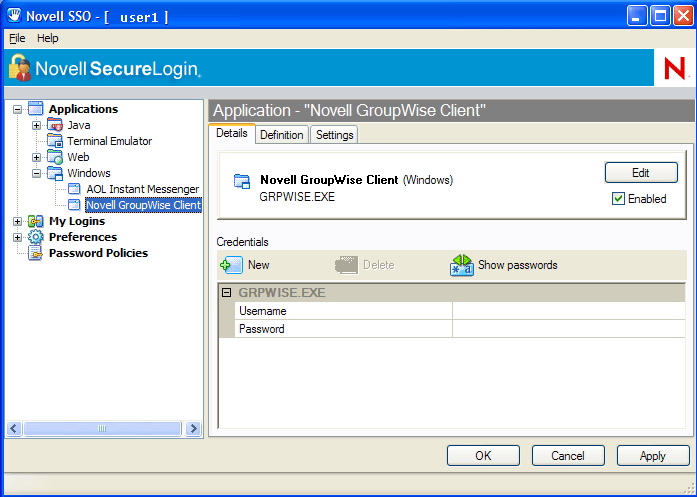Viewport: 697px width, 497px height.
Task: Maximize the Novell SSO window
Action: [660, 16]
